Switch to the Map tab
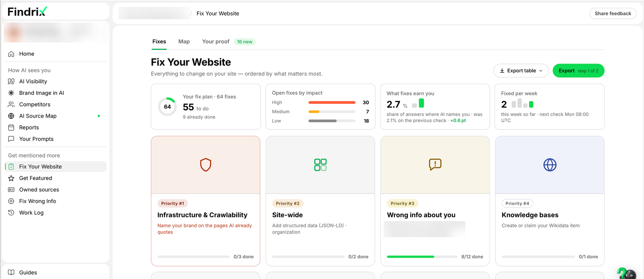 (x=184, y=41)
